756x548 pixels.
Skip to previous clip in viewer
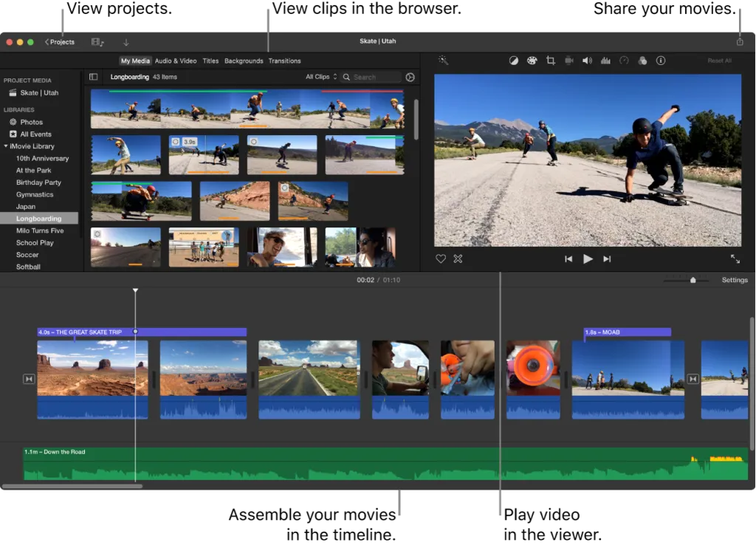pyautogui.click(x=568, y=259)
